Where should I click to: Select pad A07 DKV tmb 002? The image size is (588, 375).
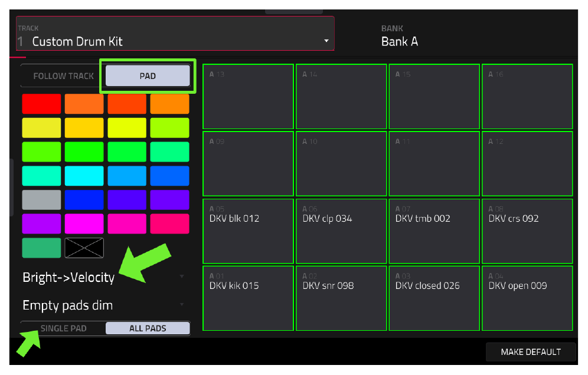coord(435,231)
